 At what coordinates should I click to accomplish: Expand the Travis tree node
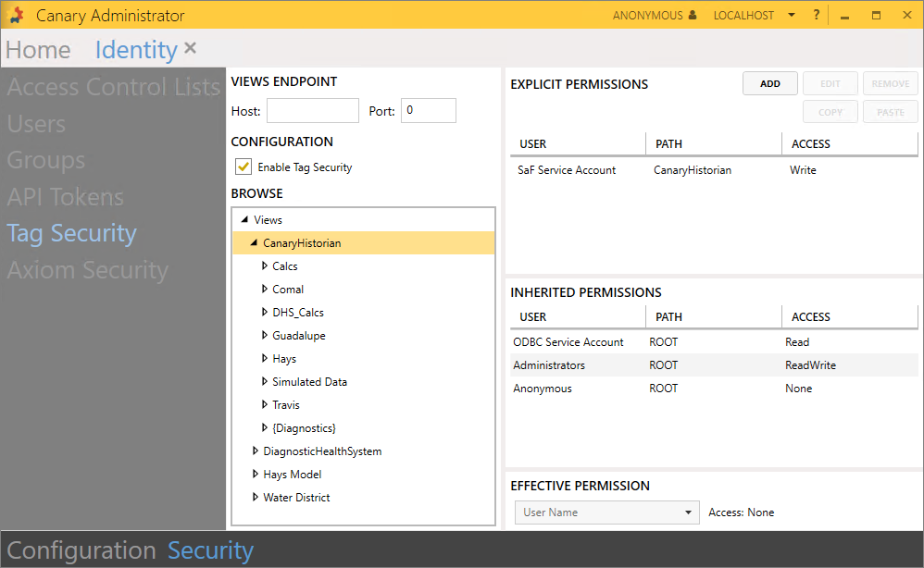pyautogui.click(x=265, y=405)
